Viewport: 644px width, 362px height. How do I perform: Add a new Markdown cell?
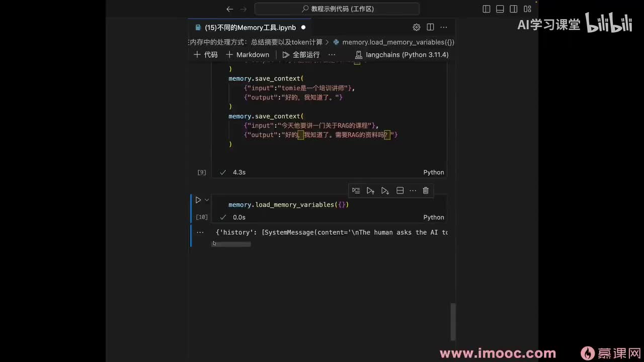pos(248,54)
